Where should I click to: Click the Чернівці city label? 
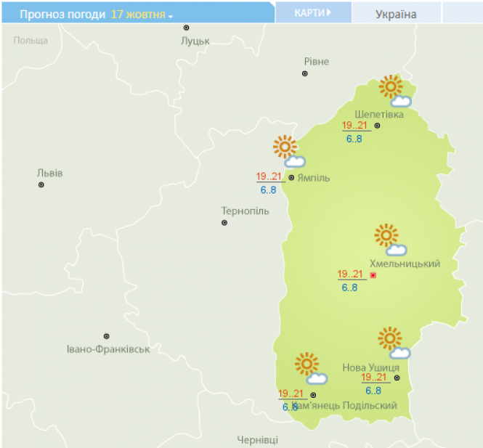[257, 440]
